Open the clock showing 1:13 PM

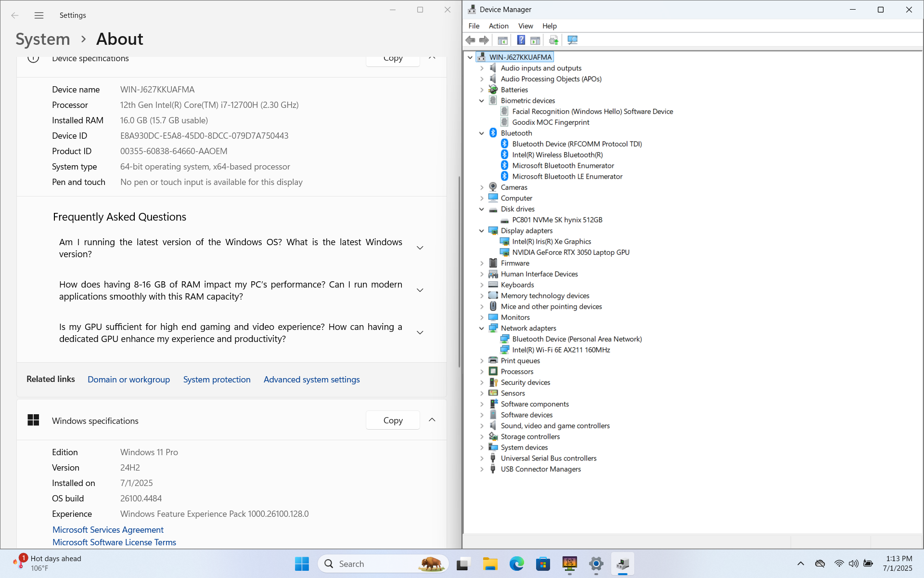click(898, 564)
